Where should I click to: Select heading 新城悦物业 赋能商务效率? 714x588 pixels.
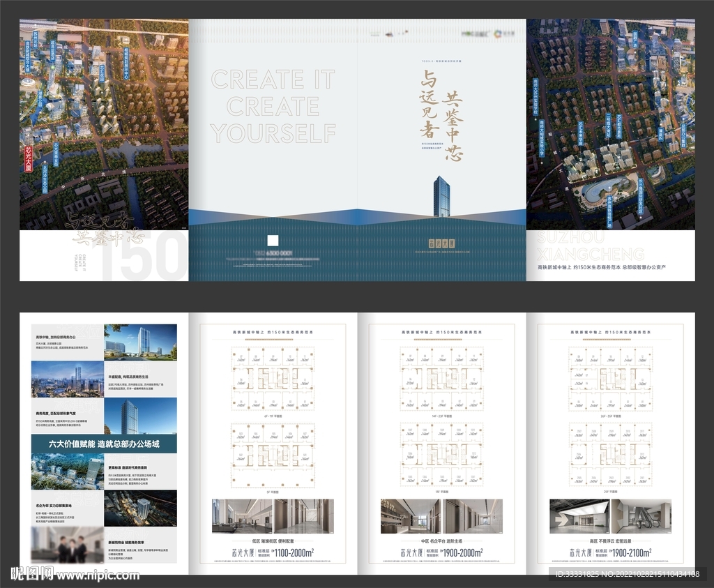tap(126, 543)
